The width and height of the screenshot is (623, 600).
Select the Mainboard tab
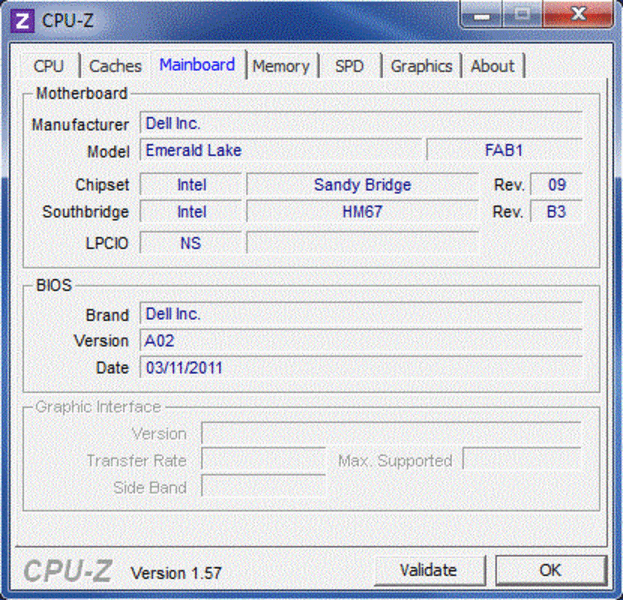[197, 64]
